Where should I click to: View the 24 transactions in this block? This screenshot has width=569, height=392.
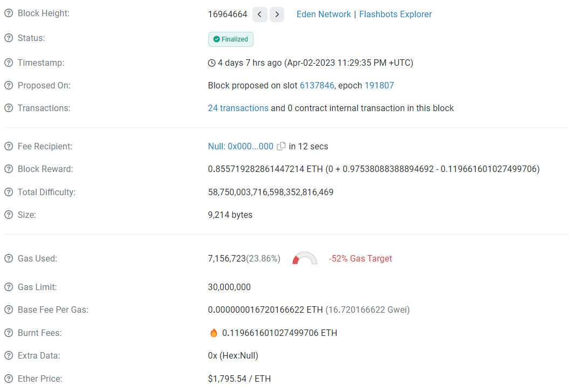pos(238,108)
